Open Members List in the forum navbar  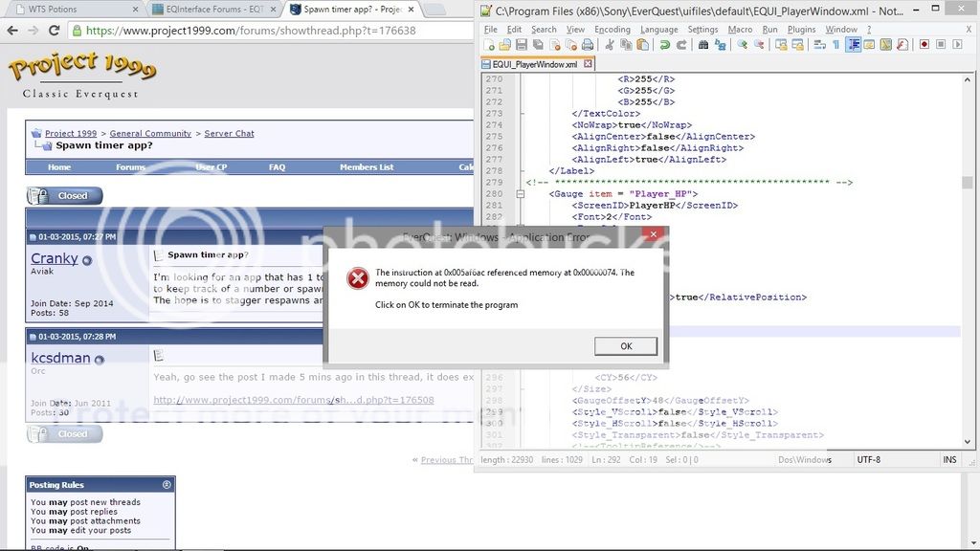367,166
